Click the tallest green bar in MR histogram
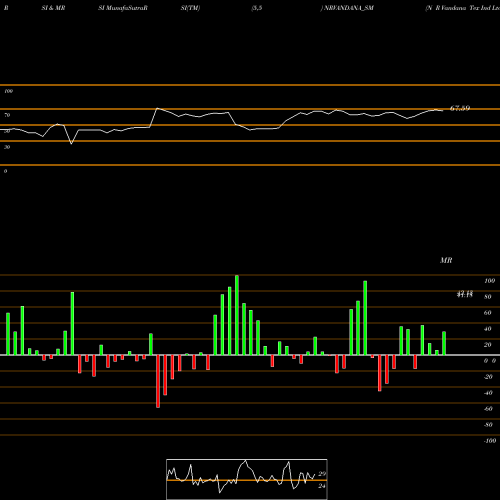 click(x=237, y=315)
